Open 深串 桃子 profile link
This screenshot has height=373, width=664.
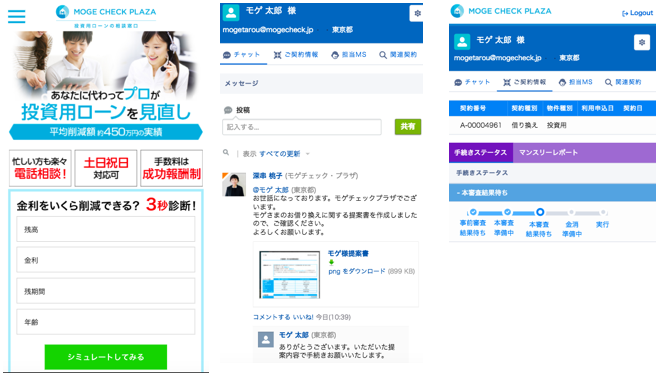(x=268, y=176)
